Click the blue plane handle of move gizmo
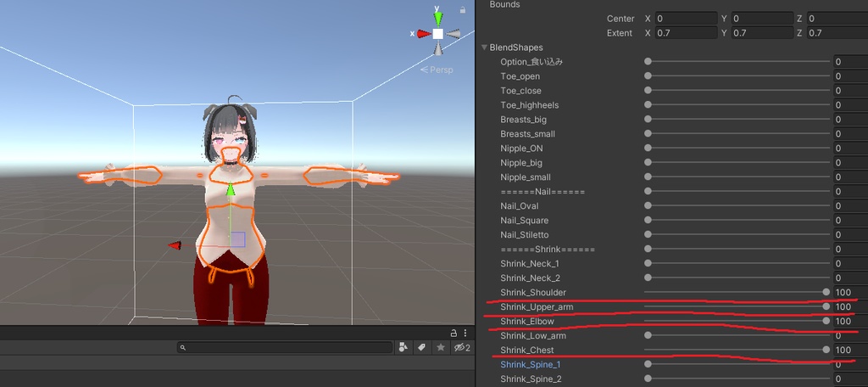 click(238, 239)
